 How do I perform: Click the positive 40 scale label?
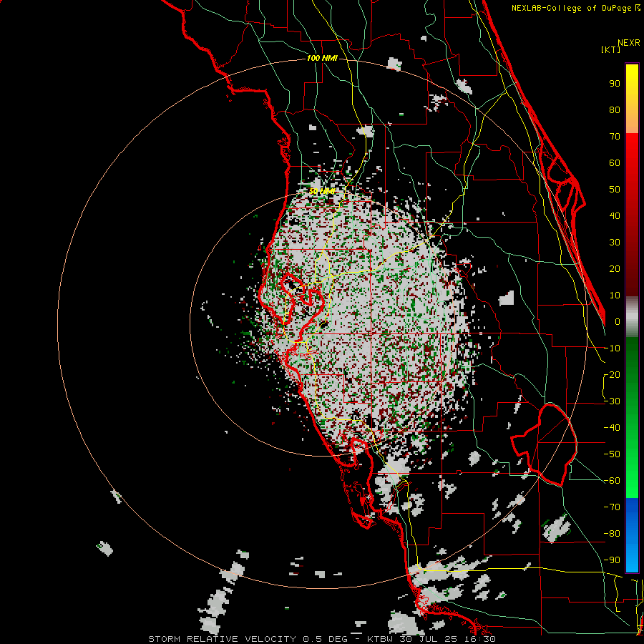coord(615,215)
